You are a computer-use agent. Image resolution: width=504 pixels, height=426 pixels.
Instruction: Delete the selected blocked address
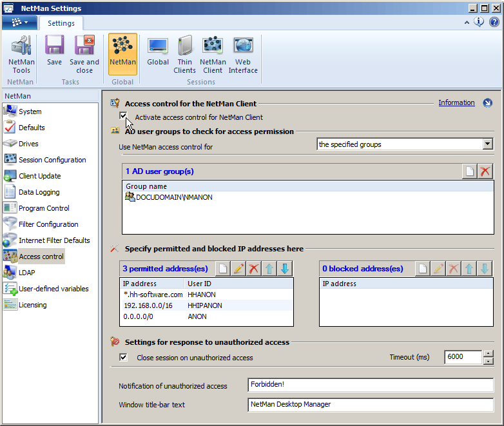coord(454,269)
